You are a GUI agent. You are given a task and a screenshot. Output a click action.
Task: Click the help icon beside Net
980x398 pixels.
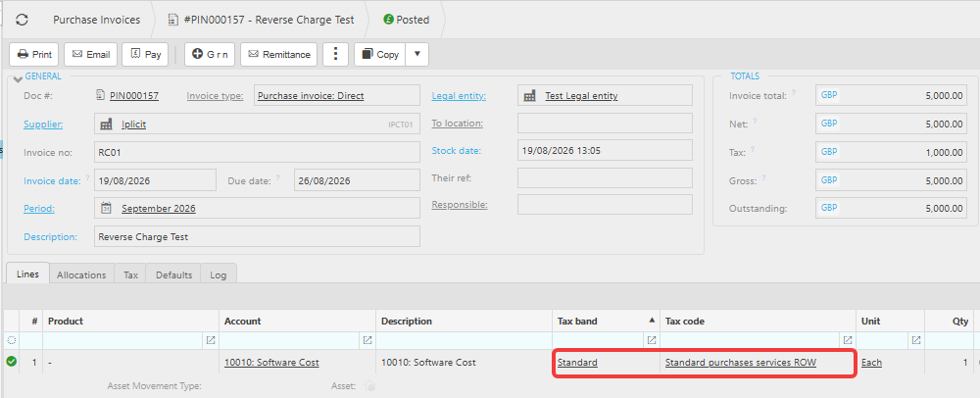[x=755, y=122]
